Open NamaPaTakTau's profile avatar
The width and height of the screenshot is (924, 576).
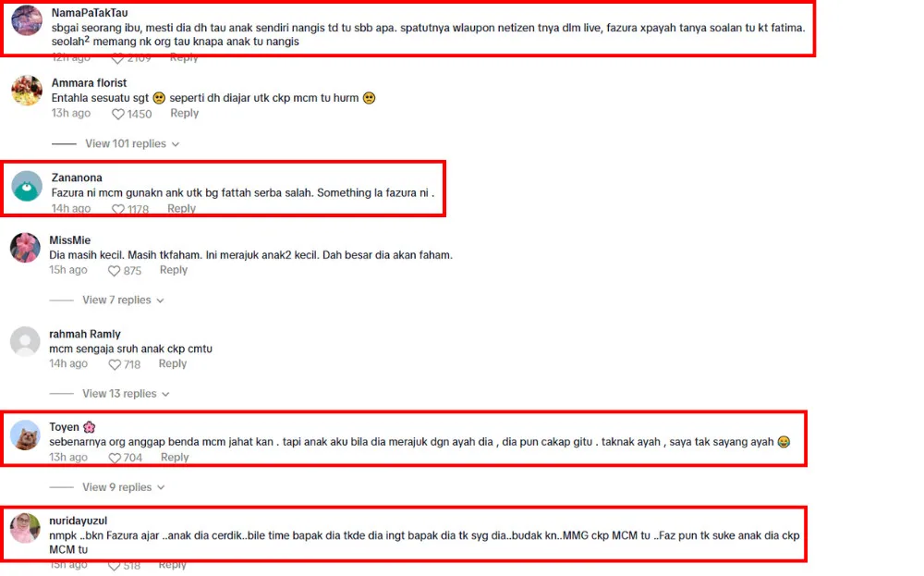pyautogui.click(x=27, y=20)
